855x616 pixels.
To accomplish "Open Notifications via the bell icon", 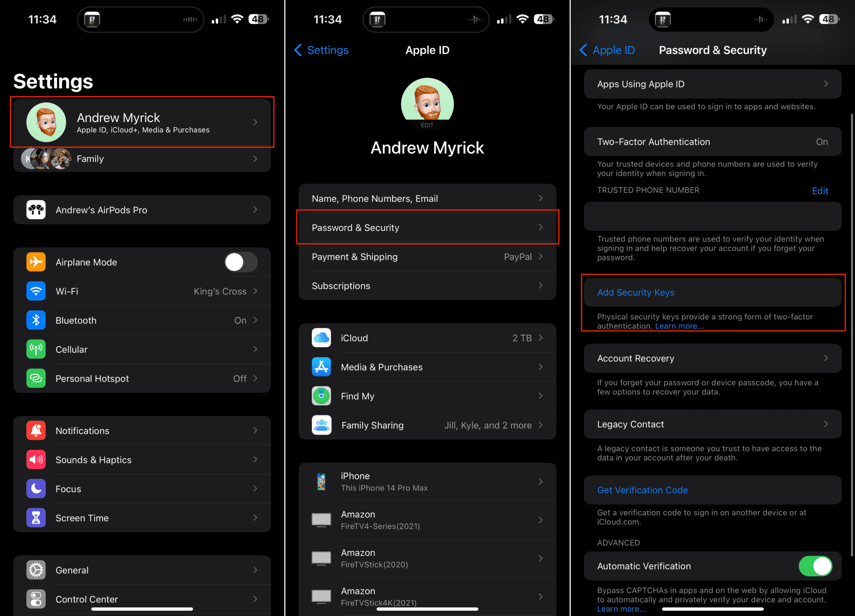I will point(36,430).
